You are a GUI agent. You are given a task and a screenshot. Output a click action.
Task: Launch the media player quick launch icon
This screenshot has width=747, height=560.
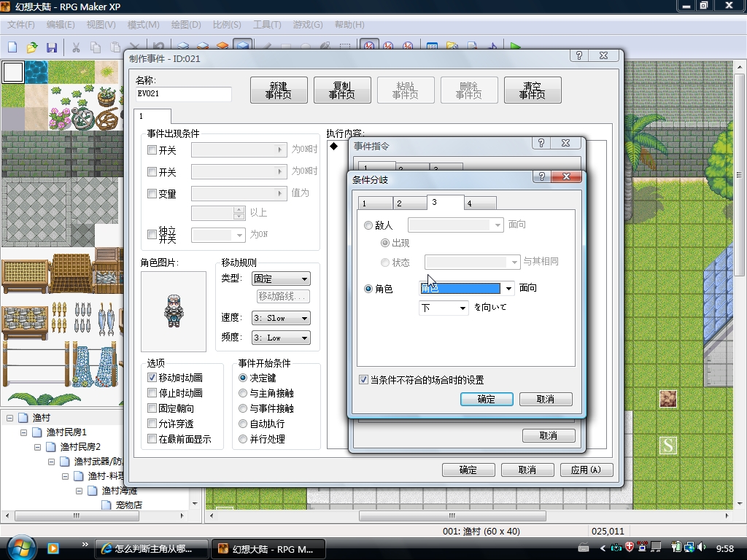(x=53, y=548)
